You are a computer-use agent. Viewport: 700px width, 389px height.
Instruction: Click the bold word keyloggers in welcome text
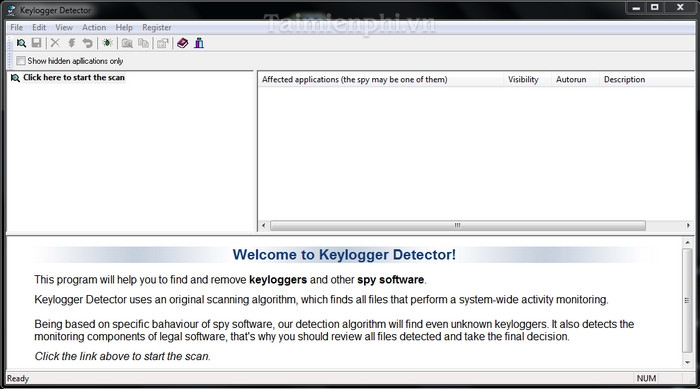[278, 280]
